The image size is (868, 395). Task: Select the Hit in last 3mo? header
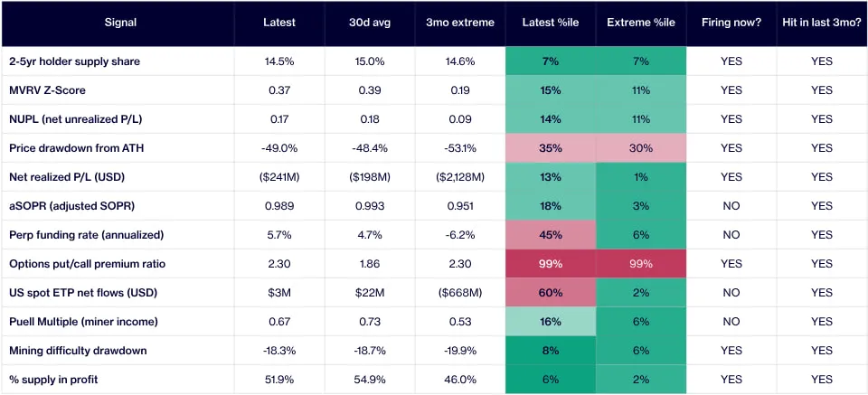pyautogui.click(x=822, y=24)
